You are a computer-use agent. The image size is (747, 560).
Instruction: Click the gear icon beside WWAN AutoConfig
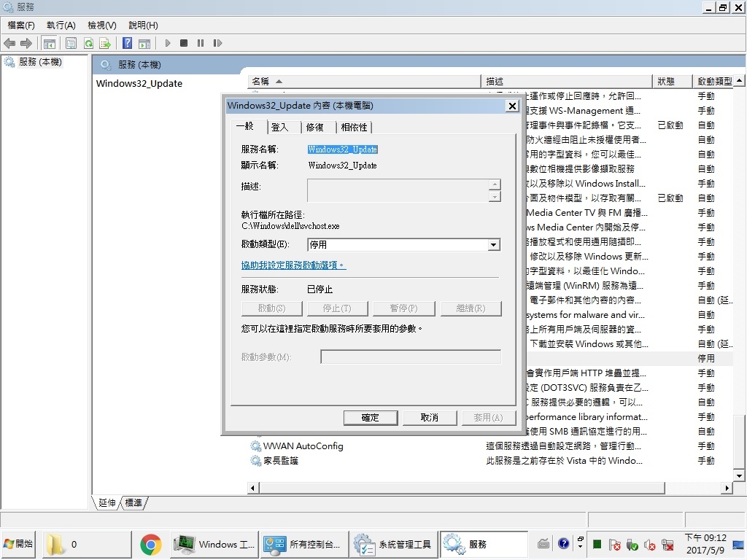click(x=256, y=446)
